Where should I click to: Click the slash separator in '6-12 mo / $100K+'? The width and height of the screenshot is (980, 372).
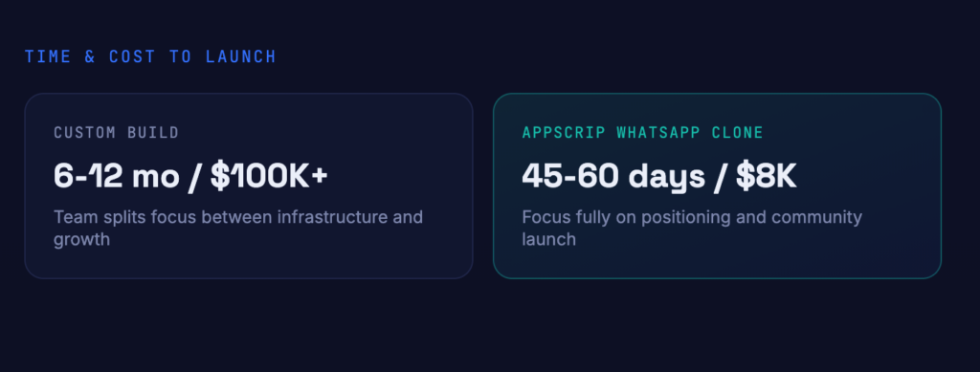195,177
